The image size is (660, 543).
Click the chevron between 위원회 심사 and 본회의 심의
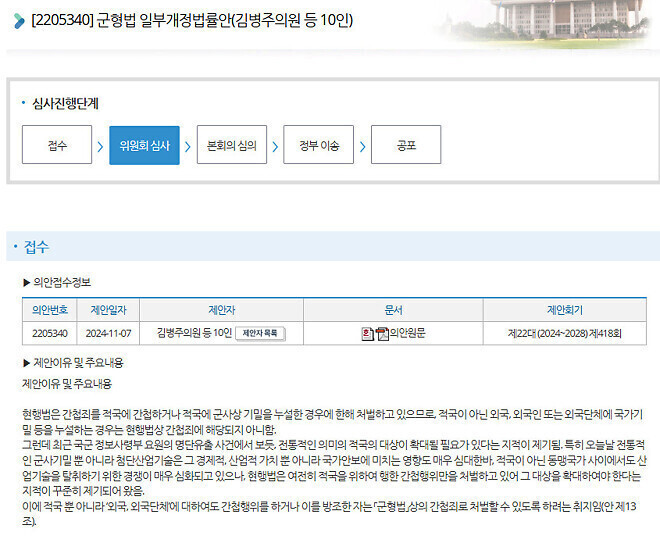click(x=188, y=146)
